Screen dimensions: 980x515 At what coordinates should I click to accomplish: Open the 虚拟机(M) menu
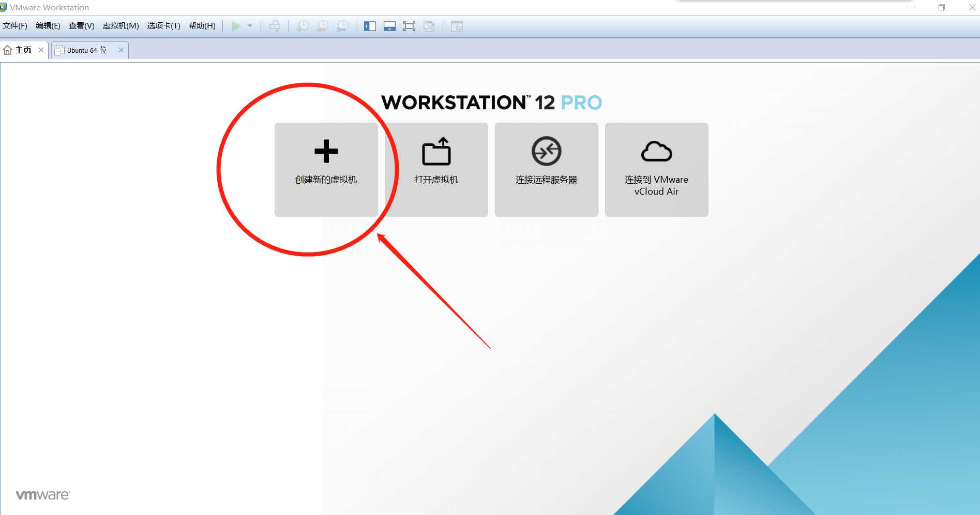point(121,26)
